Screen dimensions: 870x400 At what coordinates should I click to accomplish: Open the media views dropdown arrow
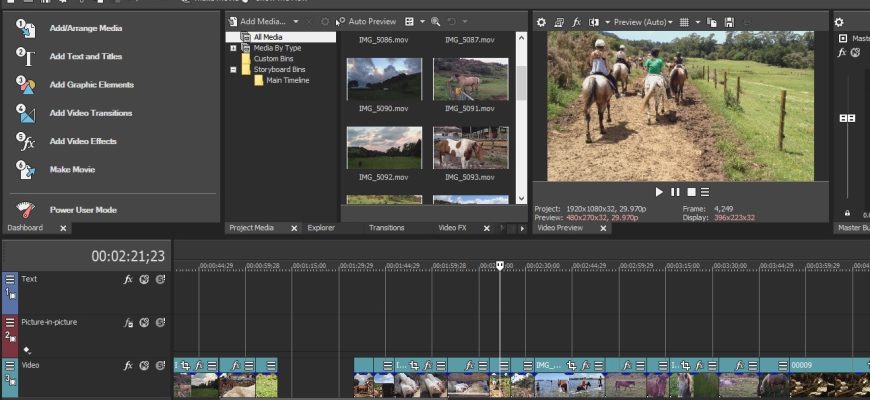point(422,22)
